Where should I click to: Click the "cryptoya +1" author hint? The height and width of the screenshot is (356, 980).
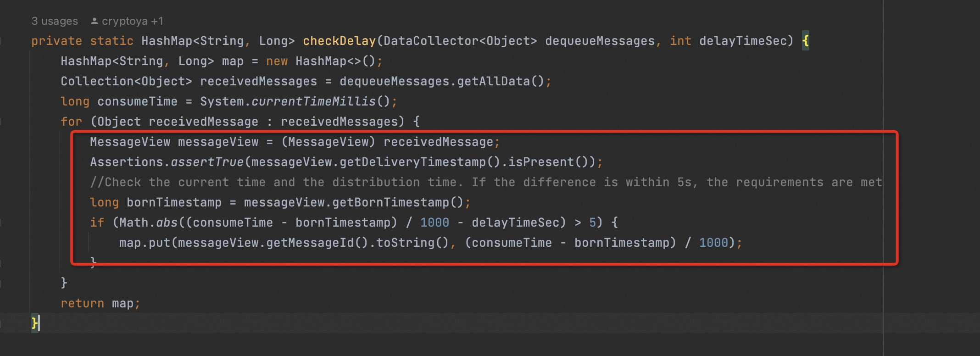point(132,21)
